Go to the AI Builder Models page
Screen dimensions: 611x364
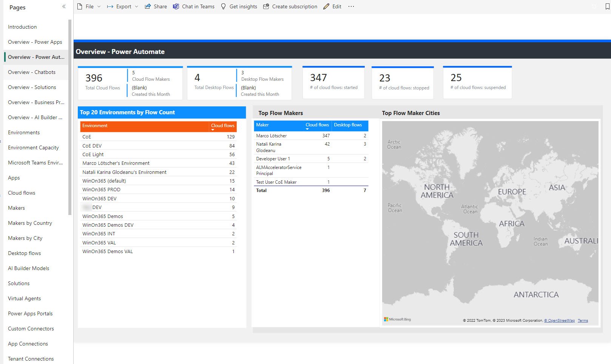[x=36, y=268]
